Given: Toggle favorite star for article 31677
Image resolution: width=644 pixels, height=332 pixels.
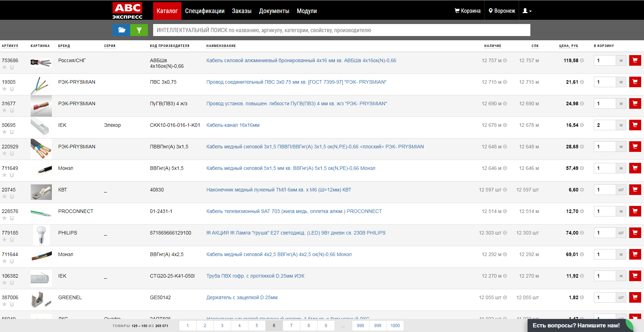Looking at the screenshot, I should [x=5, y=111].
